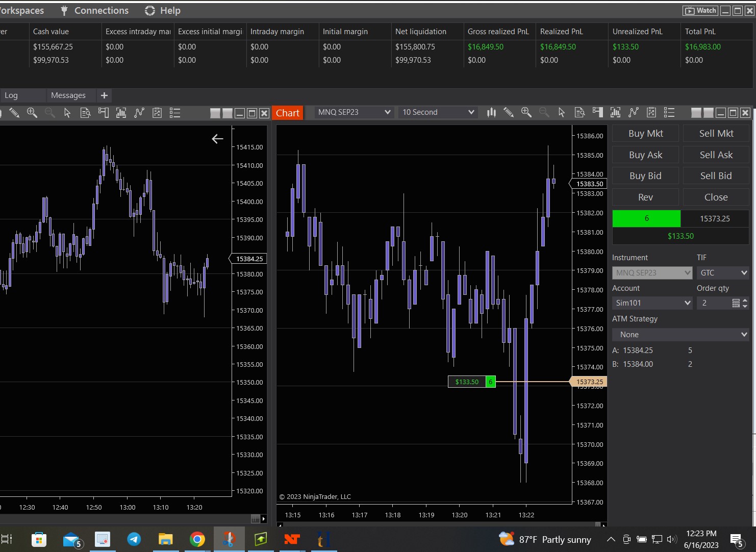This screenshot has height=552, width=756.
Task: Open Drawing Tools in MNQ SEP23 chart toolbar
Action: point(508,112)
